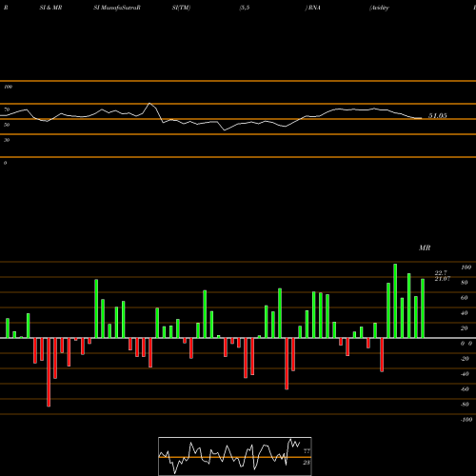This screenshot has width=476, height=476.
Task: Click the 100 label on MR axis
Action: tap(466, 268)
